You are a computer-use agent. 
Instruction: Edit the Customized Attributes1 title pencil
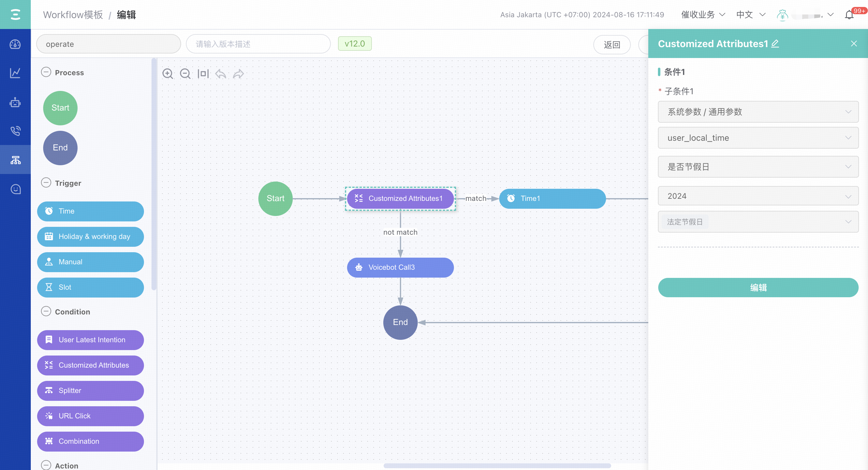click(775, 43)
